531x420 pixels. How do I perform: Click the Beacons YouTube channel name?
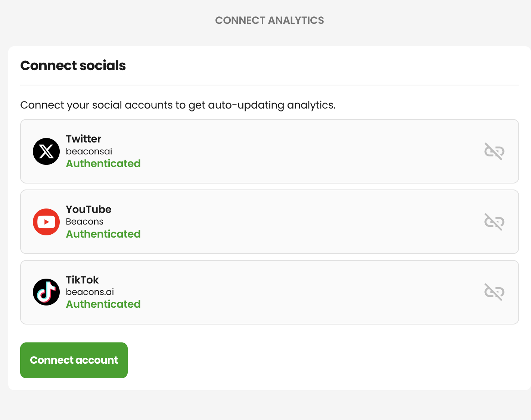coord(84,222)
